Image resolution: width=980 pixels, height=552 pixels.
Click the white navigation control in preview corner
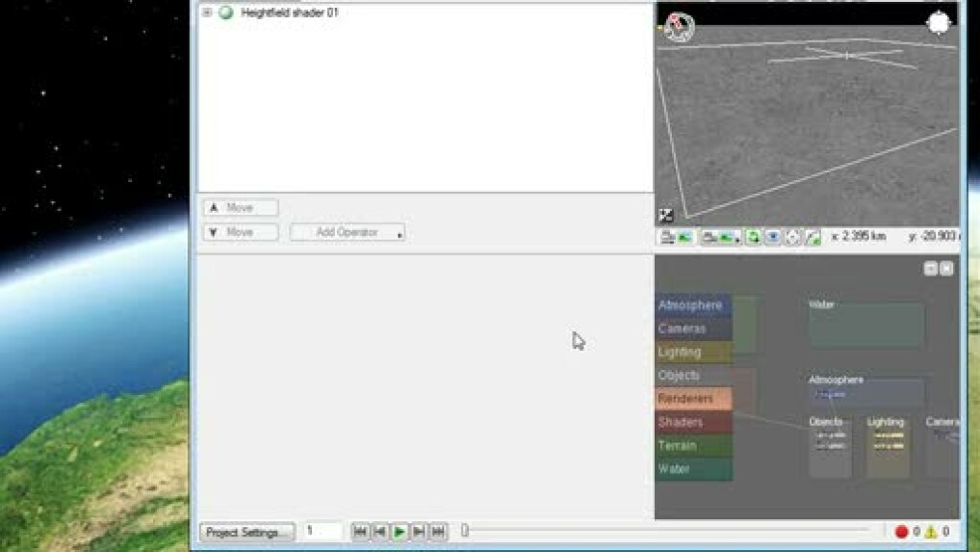[x=939, y=23]
